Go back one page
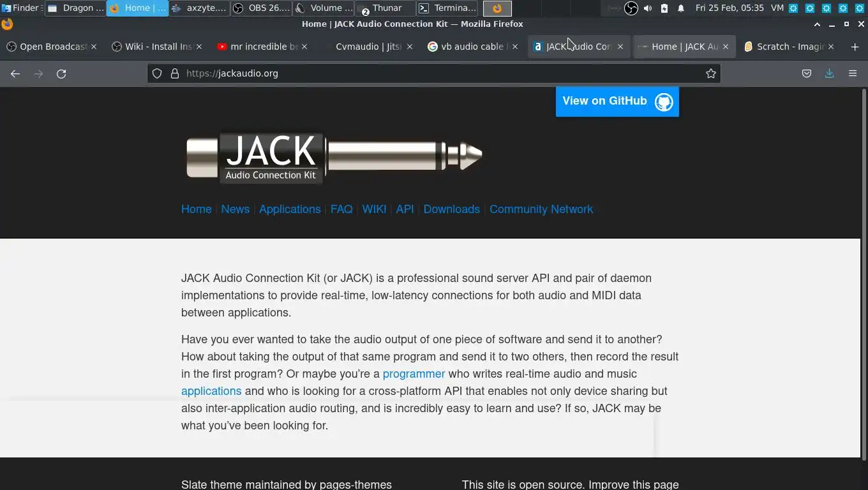Screen dimensions: 868x490 point(15,73)
